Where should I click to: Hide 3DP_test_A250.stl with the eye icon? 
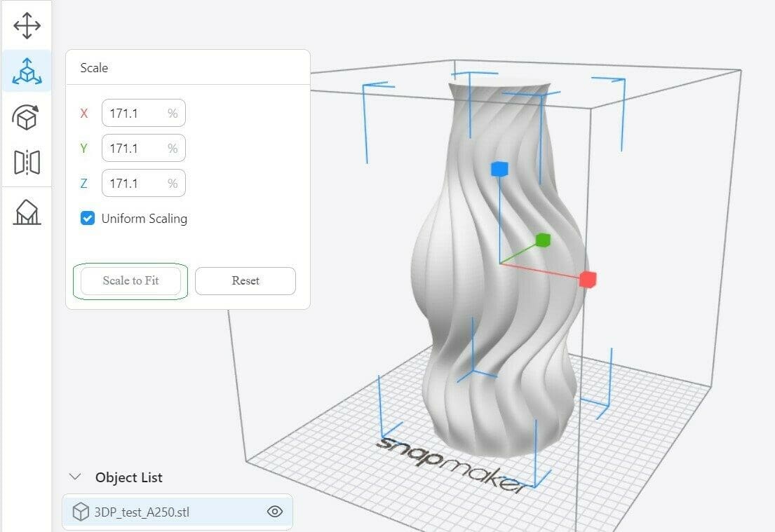click(275, 512)
